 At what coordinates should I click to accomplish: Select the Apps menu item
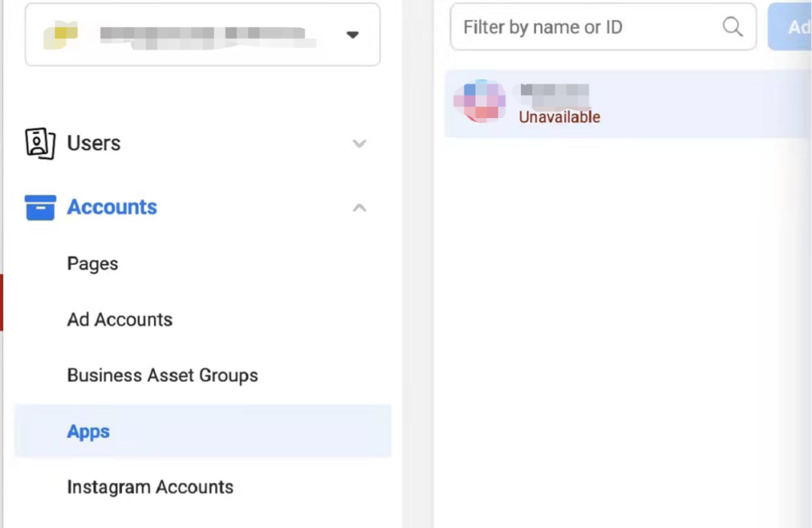[x=89, y=432]
